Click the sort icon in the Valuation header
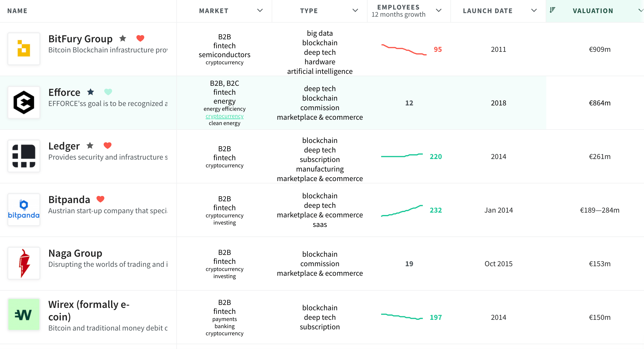The width and height of the screenshot is (644, 349). 552,10
